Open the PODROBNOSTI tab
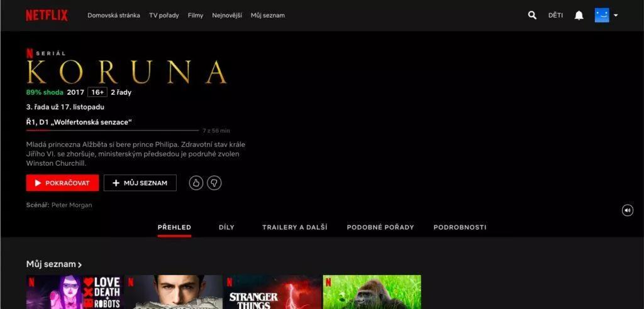This screenshot has height=309, width=644. pos(460,227)
